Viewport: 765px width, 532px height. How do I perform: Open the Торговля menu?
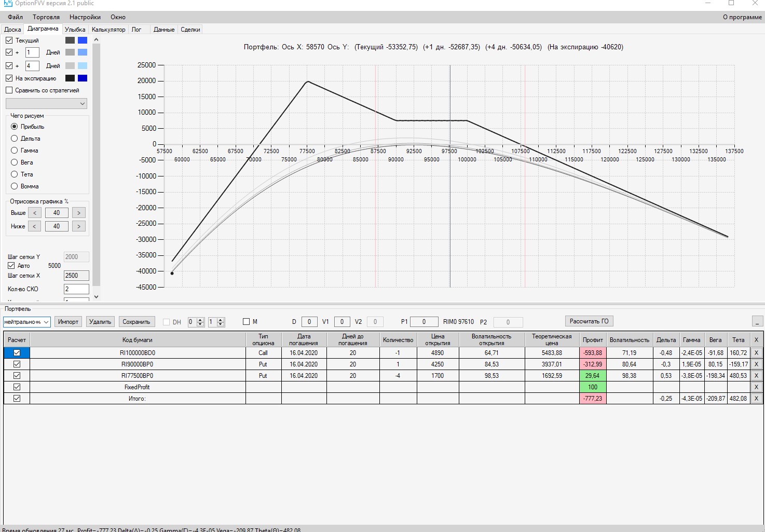(46, 17)
